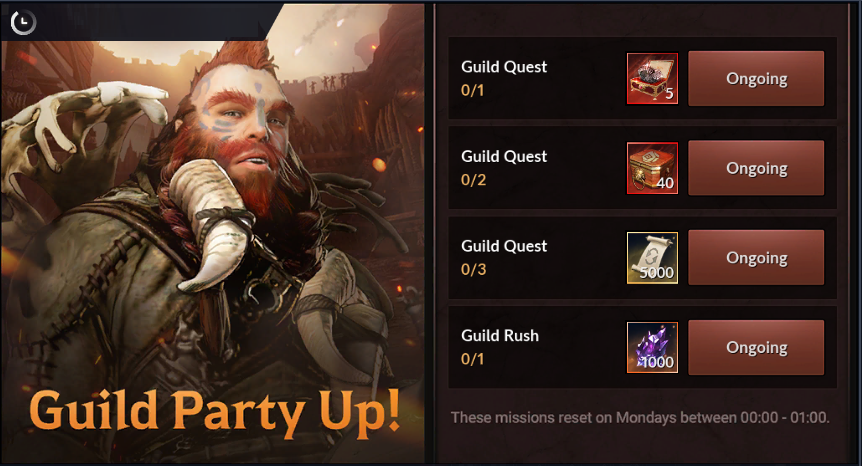
Task: Select the Guild Quest title above 0/3
Action: [x=504, y=246]
